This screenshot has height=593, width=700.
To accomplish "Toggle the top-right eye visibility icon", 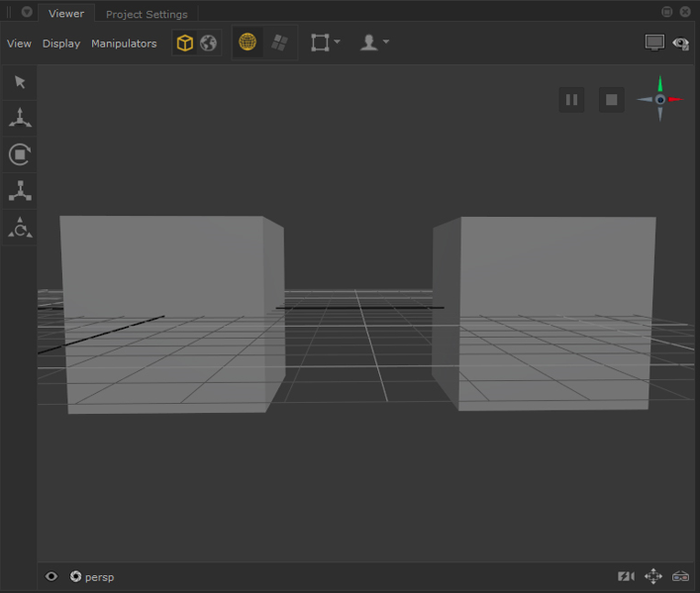I will tap(680, 44).
